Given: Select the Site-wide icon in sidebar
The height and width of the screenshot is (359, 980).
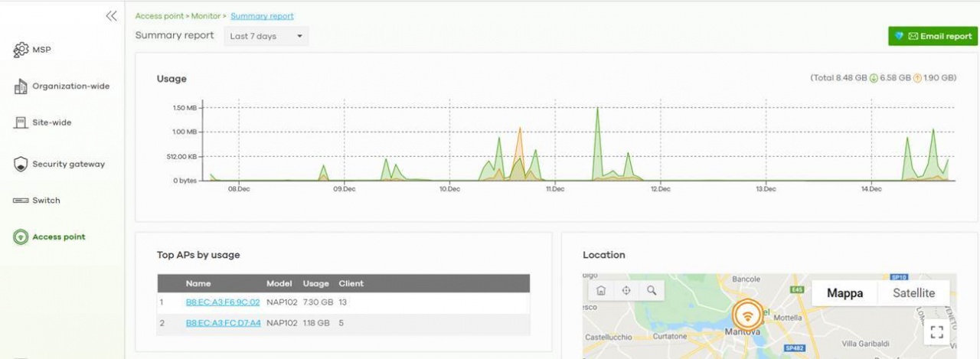Looking at the screenshot, I should point(21,122).
